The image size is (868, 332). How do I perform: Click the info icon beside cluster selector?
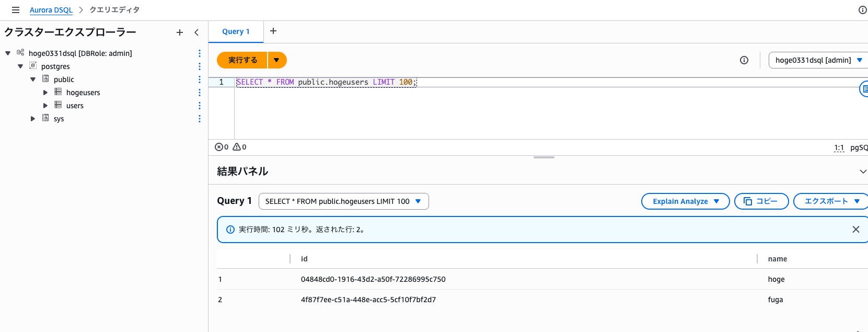(x=744, y=60)
